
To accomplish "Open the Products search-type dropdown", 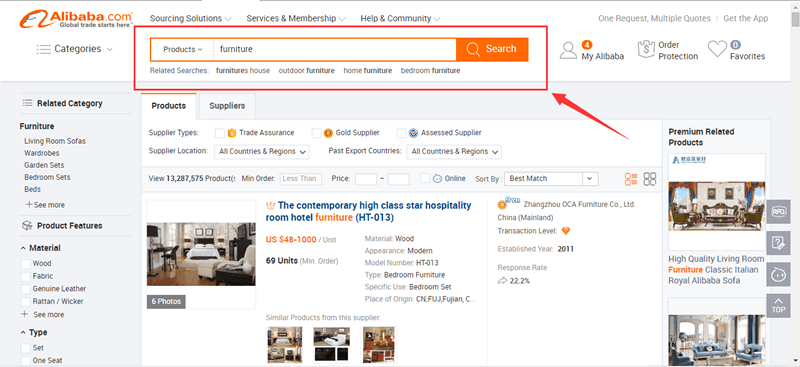I will click(x=183, y=50).
